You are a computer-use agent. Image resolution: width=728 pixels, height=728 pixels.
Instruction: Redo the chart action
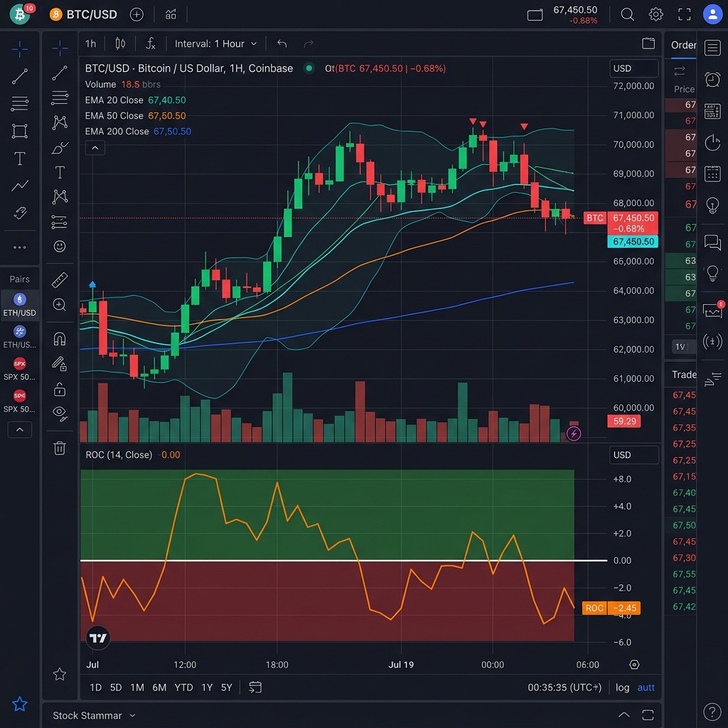[x=309, y=43]
